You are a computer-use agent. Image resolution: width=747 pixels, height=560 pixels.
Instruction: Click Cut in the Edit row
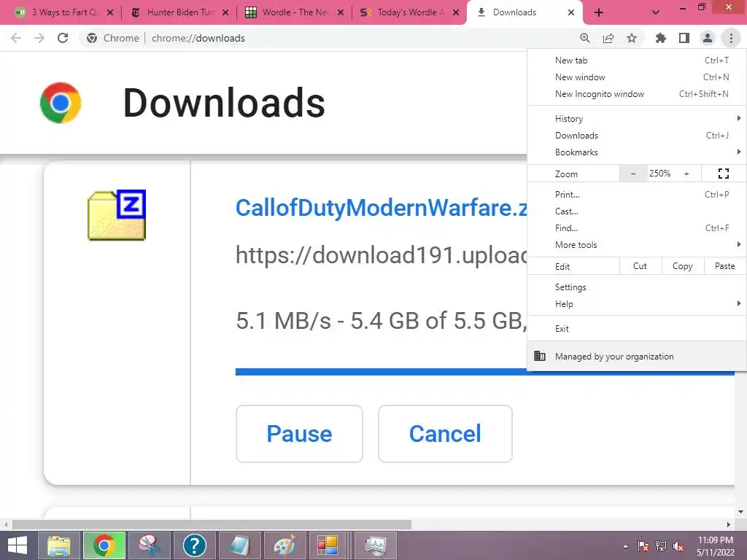pos(640,266)
